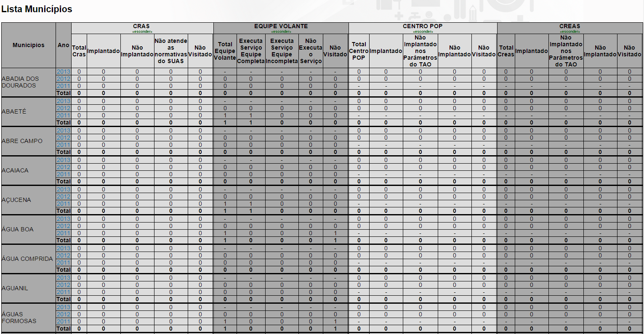
Task: Open ÁGUA BOA year 2011
Action: [x=64, y=233]
